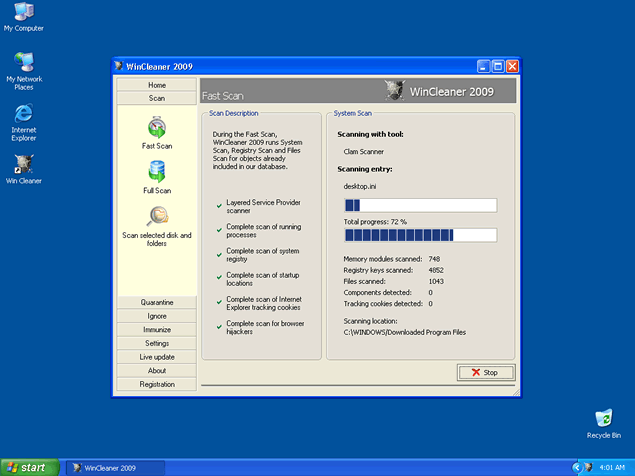Click the Total progress bar
Screen dimensions: 635x476
[x=420, y=235]
